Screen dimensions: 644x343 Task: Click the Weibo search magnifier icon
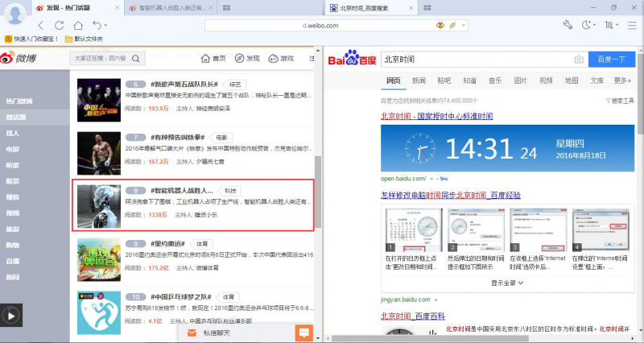[x=134, y=59]
